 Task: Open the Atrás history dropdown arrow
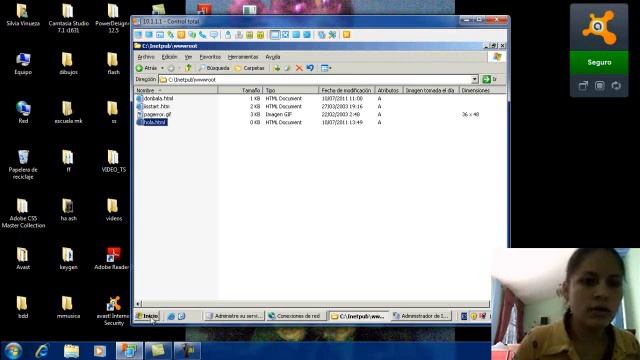(x=162, y=68)
